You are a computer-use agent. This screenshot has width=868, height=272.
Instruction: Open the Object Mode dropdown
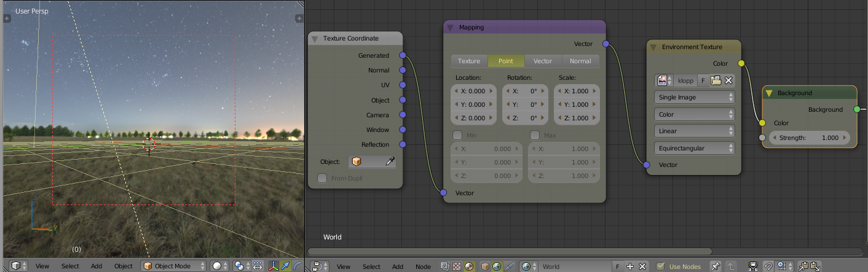(174, 266)
